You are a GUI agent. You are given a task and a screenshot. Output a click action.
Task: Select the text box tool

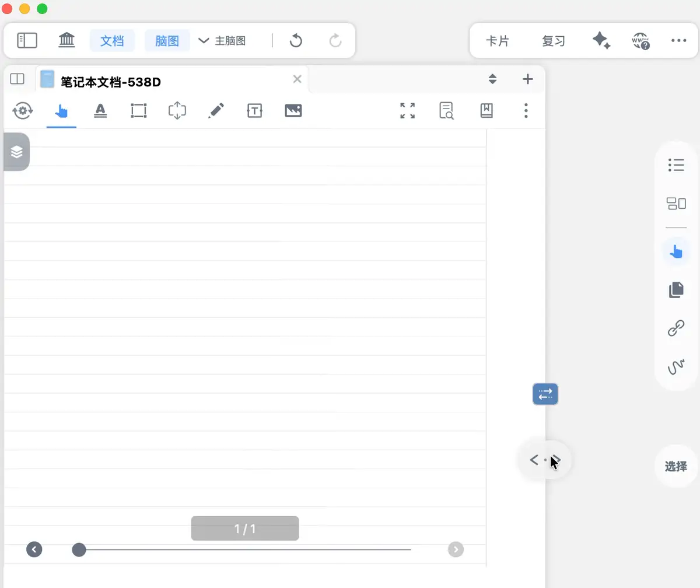point(254,111)
